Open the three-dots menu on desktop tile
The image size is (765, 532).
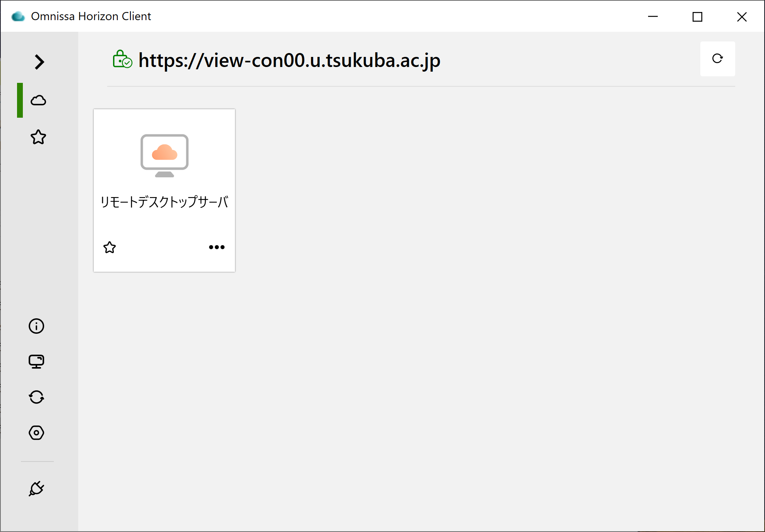[x=217, y=247]
